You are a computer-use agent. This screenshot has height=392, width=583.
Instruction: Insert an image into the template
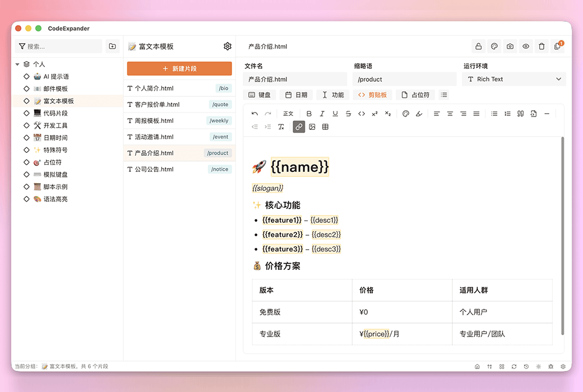[312, 127]
